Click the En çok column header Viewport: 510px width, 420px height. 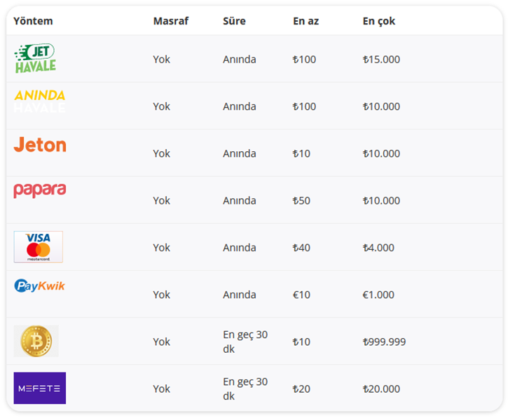(x=379, y=21)
